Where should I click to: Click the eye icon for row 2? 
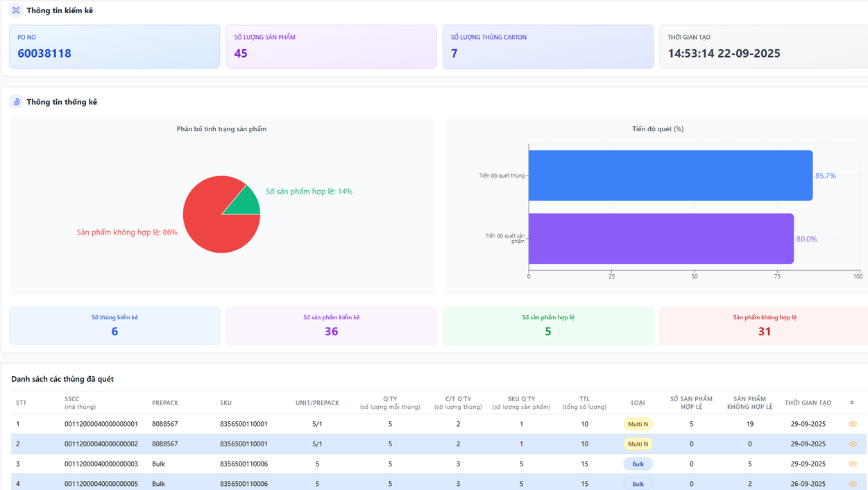point(853,444)
